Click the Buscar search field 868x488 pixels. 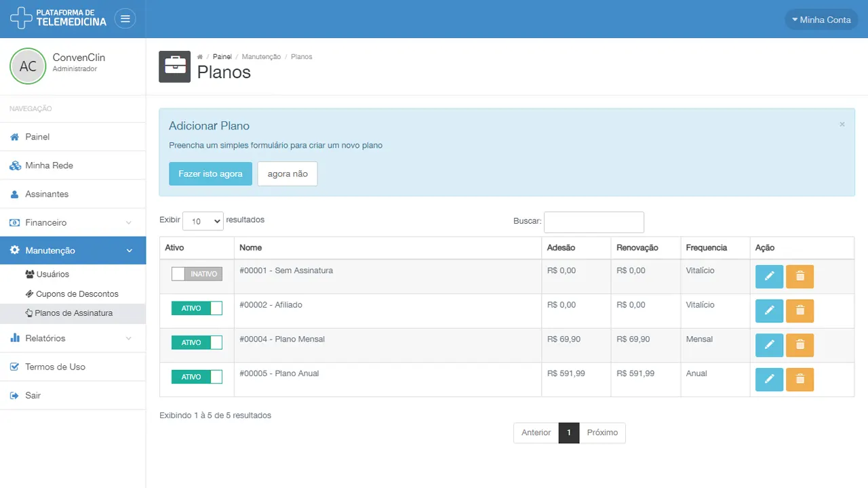594,222
